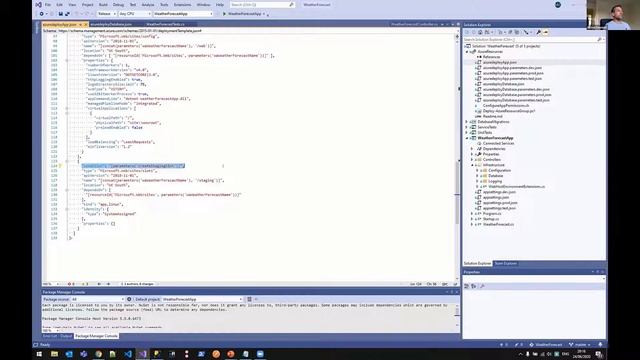Click the Save toolbar icon
Viewport: 640px width, 360px height.
pyautogui.click(x=60, y=14)
